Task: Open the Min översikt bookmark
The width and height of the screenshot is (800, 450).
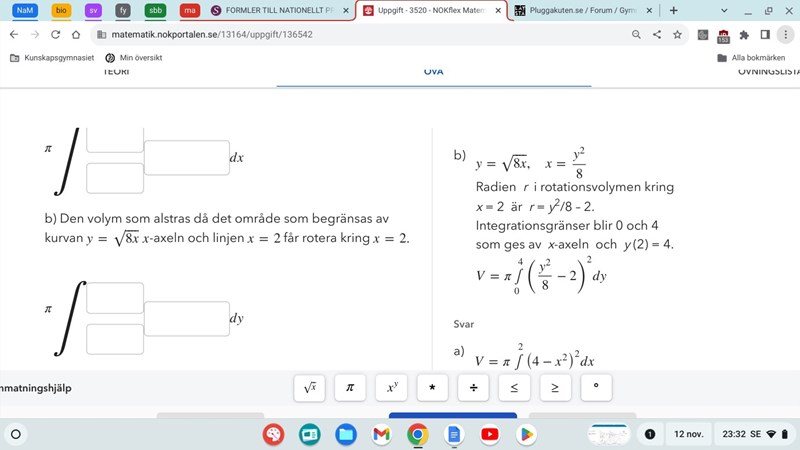Action: click(x=133, y=58)
